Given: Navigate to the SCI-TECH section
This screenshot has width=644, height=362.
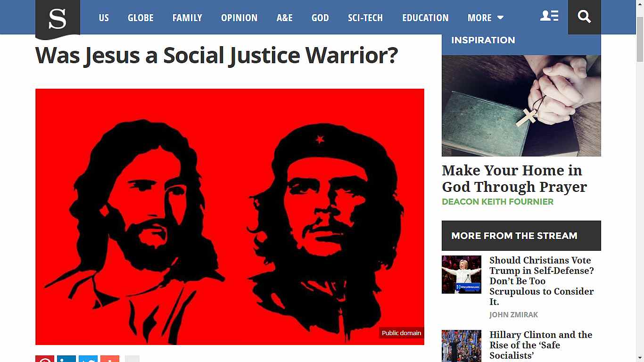Looking at the screenshot, I should [365, 18].
